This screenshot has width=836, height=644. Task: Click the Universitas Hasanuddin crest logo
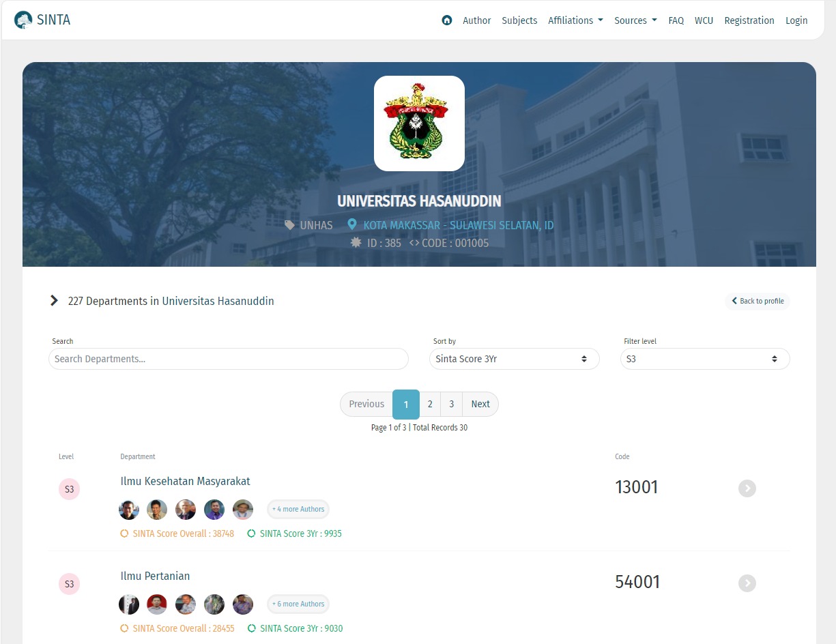point(419,123)
